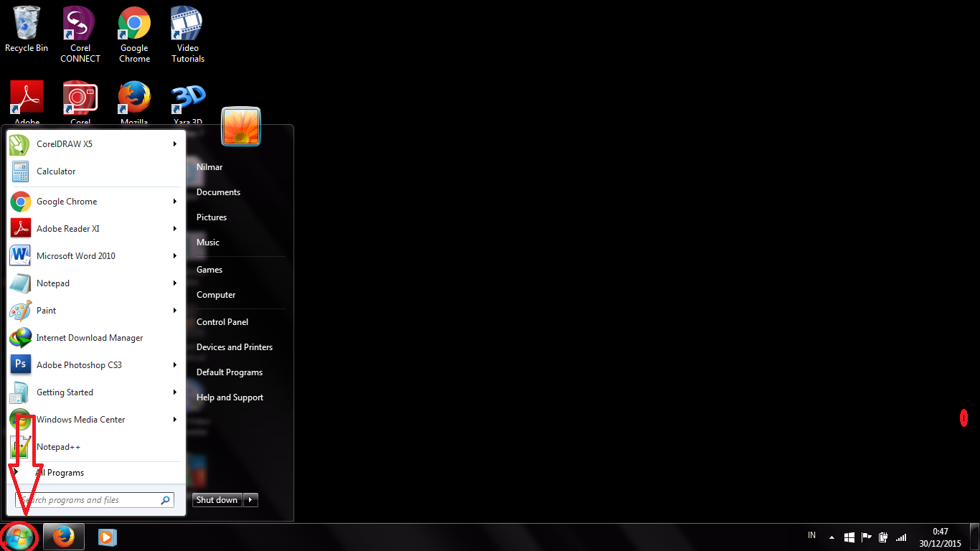Image resolution: width=980 pixels, height=551 pixels.
Task: Select the Video Tutorials desktop shortcut
Action: point(188,34)
